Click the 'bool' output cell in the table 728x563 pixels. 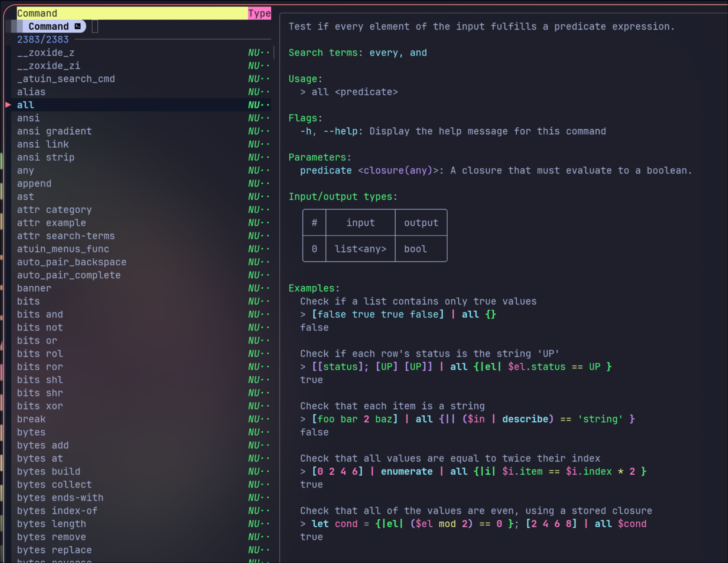(415, 249)
